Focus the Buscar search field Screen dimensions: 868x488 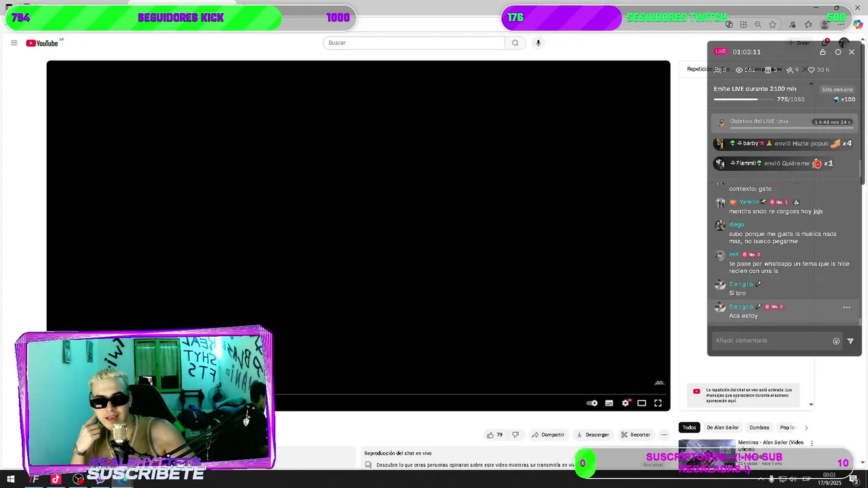[x=414, y=43]
